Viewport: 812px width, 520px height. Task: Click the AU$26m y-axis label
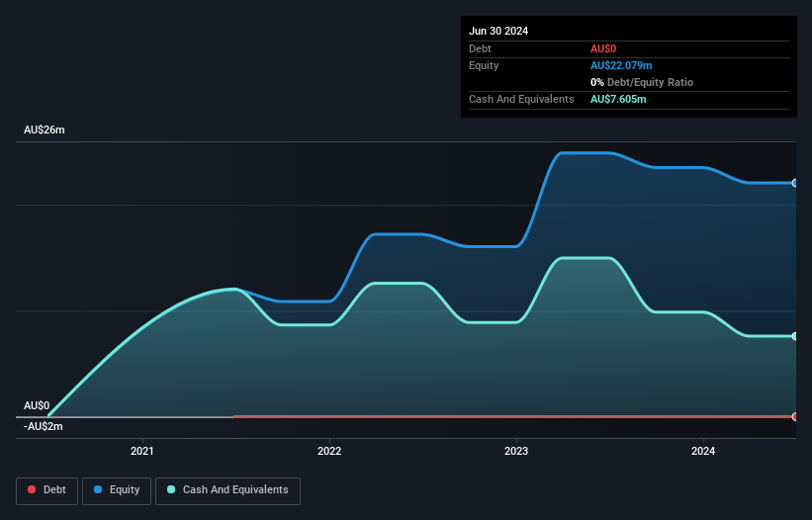(x=45, y=130)
